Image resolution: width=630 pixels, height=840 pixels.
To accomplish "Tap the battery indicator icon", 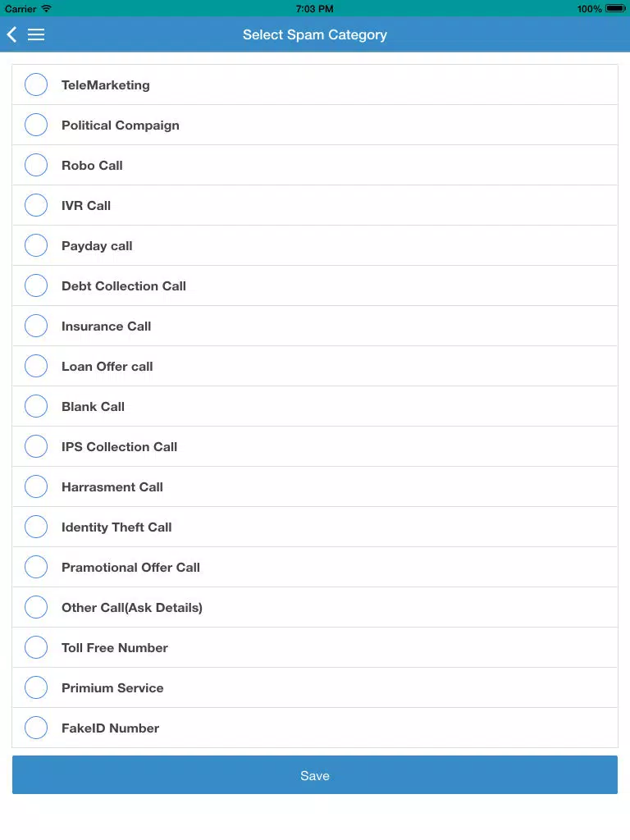I will (615, 8).
